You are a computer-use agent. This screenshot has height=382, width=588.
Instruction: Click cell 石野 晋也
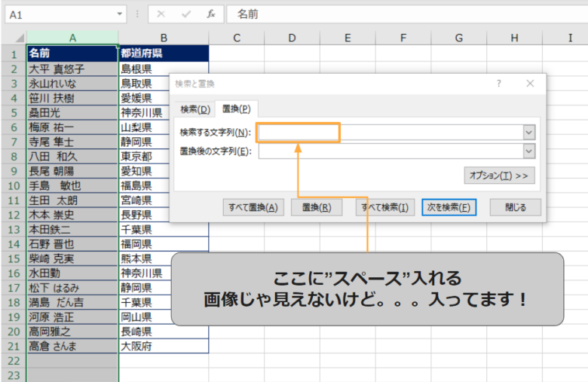pyautogui.click(x=72, y=244)
